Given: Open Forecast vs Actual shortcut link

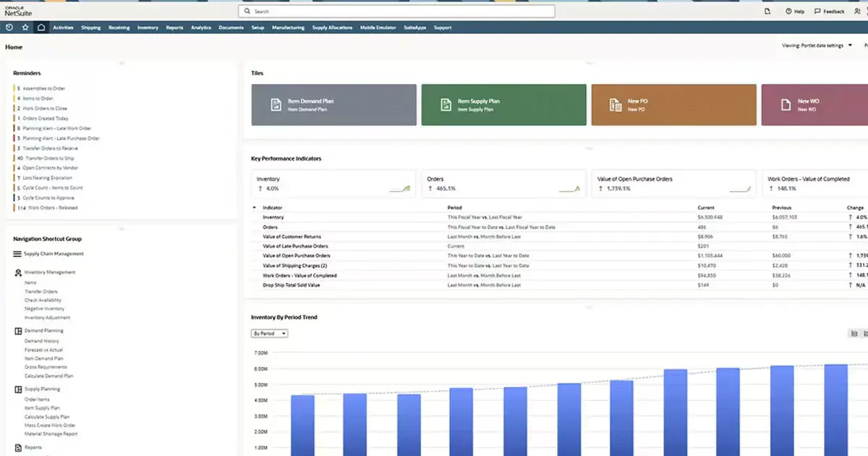Looking at the screenshot, I should point(43,350).
